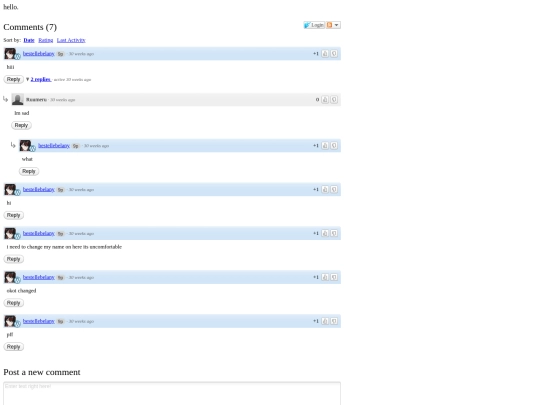Reply to the "hiii" comment
Viewport: 540px width, 405px height.
pyautogui.click(x=13, y=79)
